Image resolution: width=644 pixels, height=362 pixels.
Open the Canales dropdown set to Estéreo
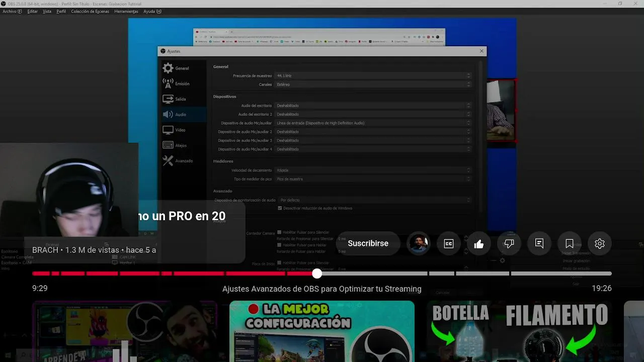373,84
